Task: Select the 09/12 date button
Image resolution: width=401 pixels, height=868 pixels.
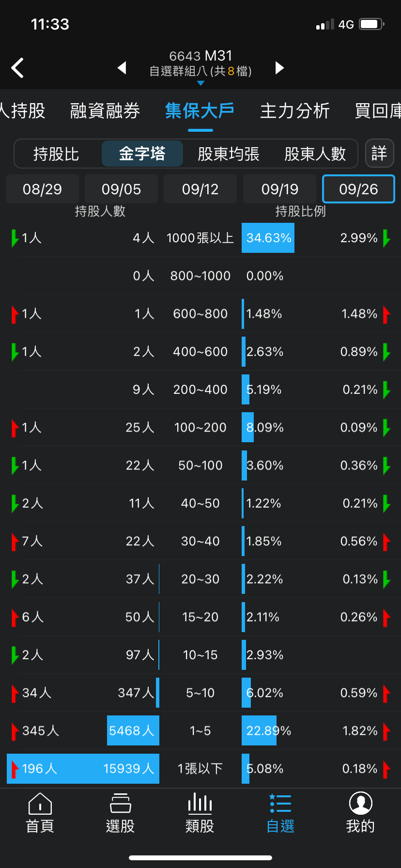Action: (x=200, y=189)
